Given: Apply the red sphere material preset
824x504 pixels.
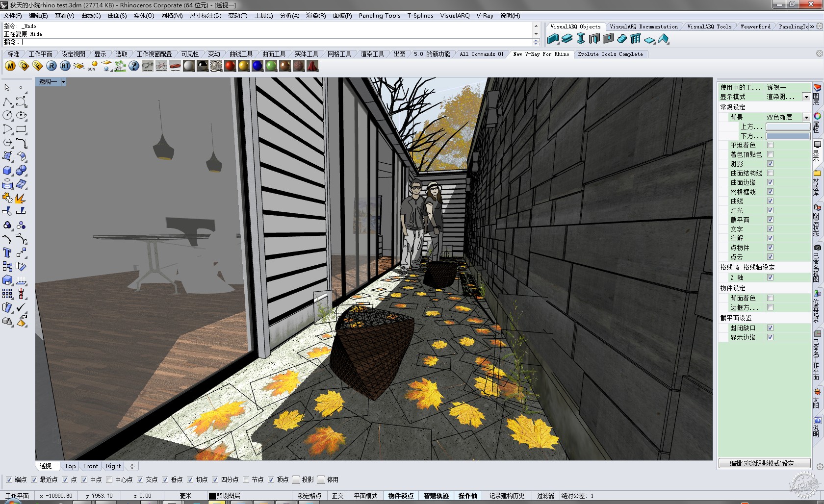Looking at the screenshot, I should click(x=230, y=66).
